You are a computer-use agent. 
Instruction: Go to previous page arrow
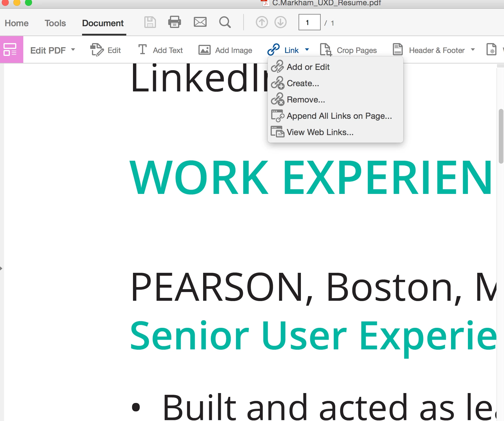[262, 22]
